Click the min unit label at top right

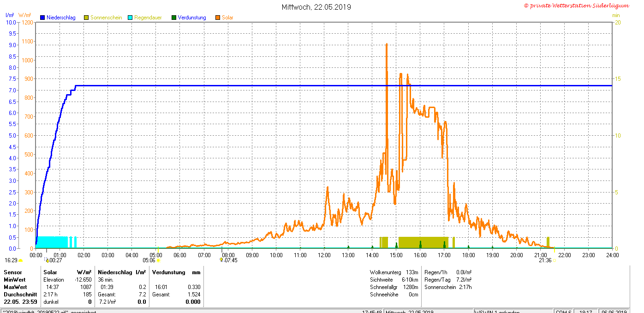[x=616, y=15]
